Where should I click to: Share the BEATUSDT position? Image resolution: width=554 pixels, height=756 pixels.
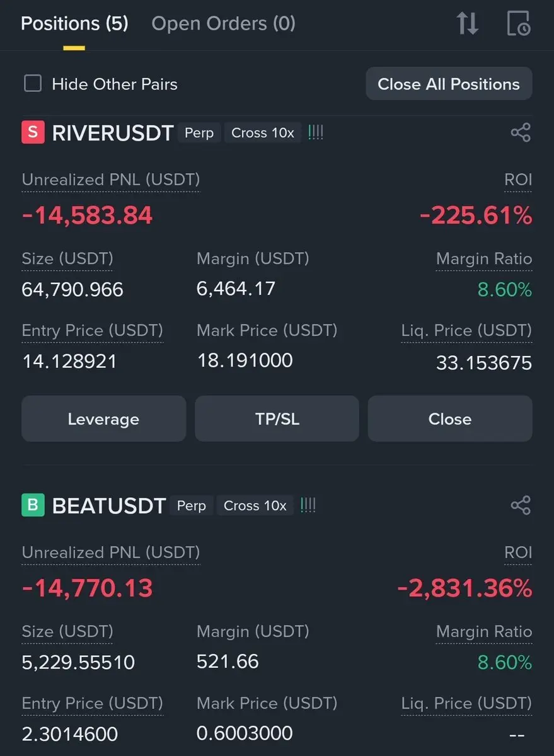tap(521, 505)
